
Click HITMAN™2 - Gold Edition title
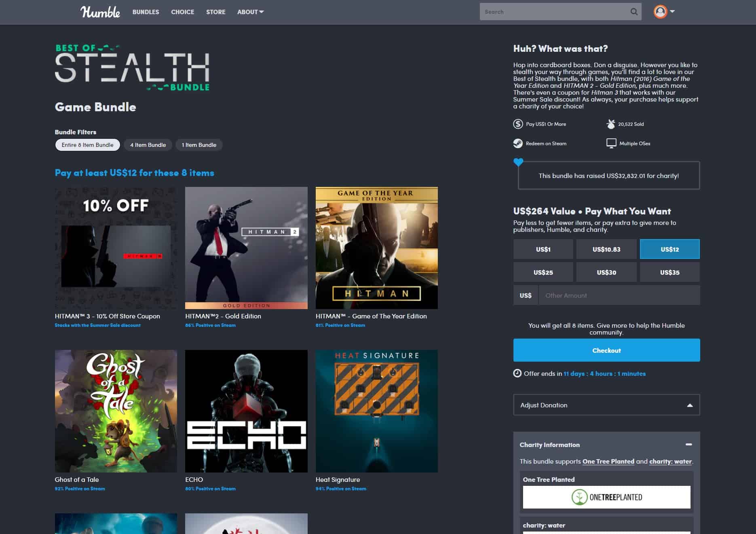pyautogui.click(x=223, y=316)
